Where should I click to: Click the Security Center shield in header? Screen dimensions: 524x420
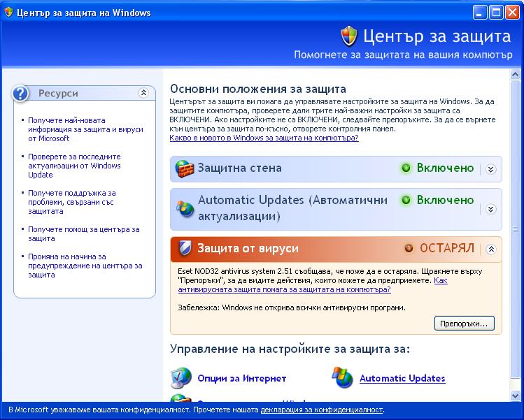pyautogui.click(x=349, y=36)
